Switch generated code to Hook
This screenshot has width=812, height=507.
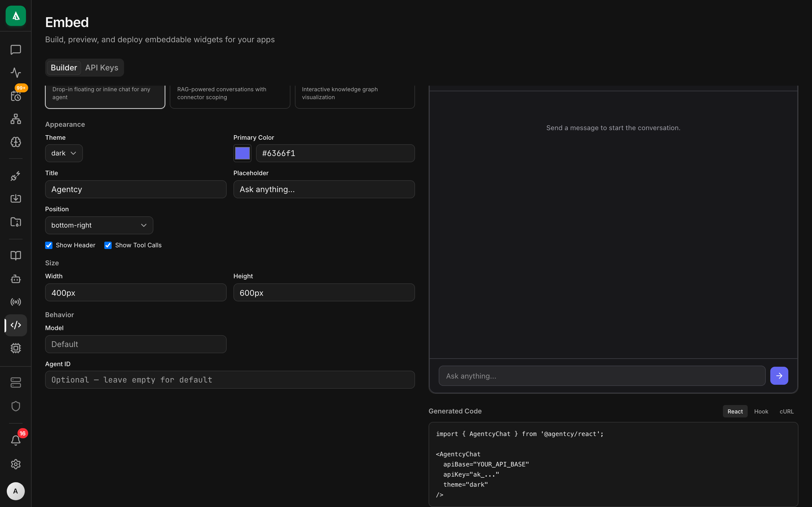click(761, 411)
